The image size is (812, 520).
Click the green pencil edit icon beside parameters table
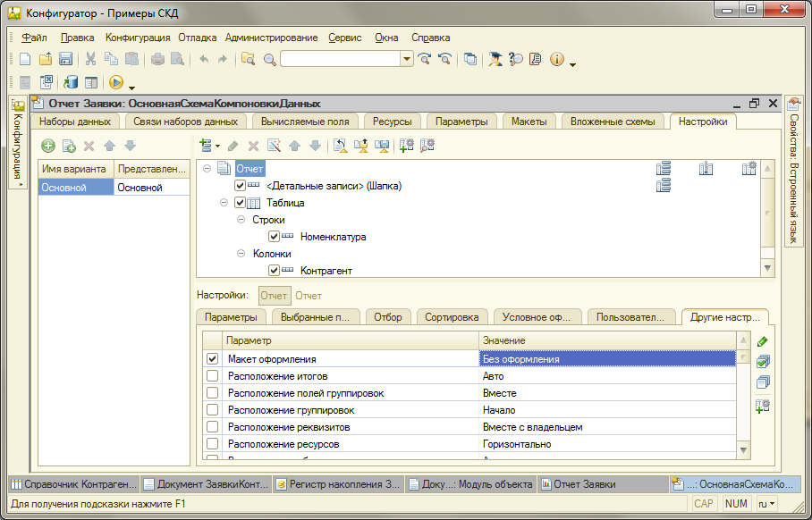click(762, 341)
